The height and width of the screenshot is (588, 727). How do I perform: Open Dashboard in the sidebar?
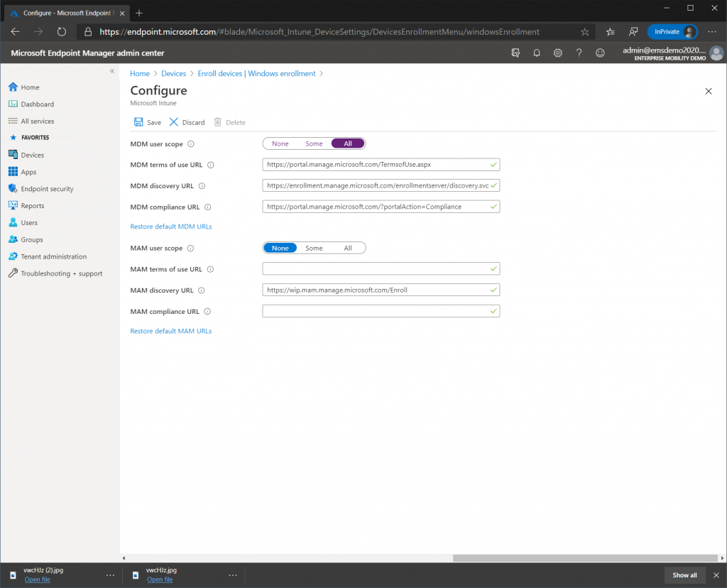(x=31, y=104)
